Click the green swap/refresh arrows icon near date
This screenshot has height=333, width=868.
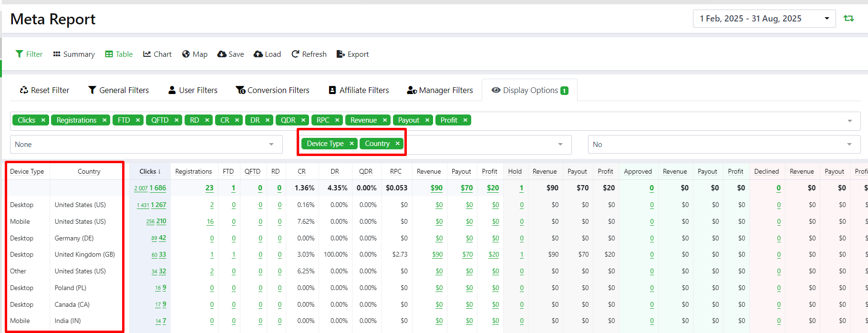point(848,19)
